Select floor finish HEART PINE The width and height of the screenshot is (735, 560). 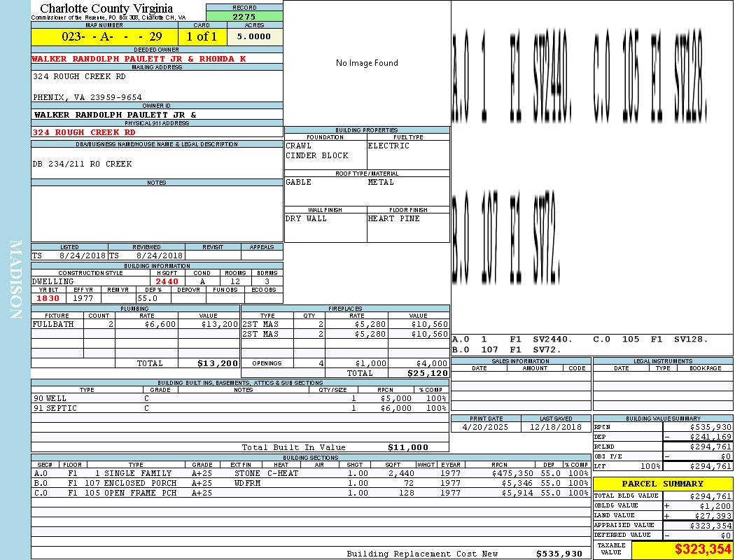[x=393, y=219]
